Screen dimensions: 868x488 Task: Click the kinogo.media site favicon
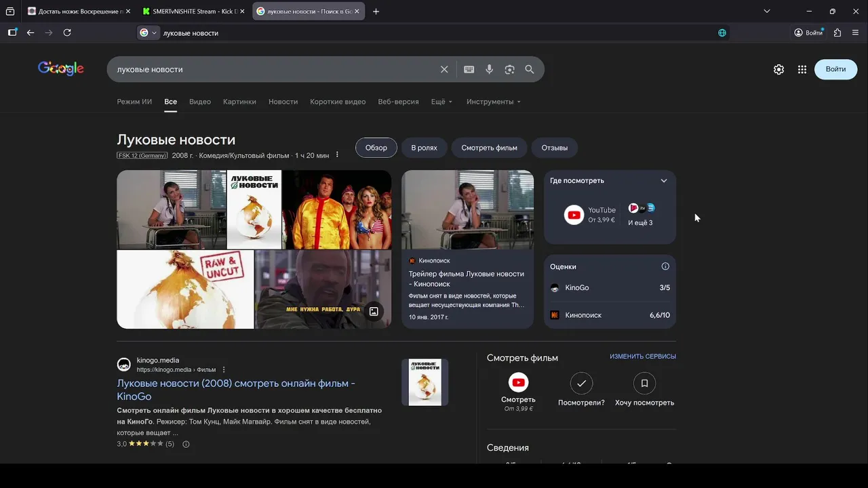click(x=124, y=365)
